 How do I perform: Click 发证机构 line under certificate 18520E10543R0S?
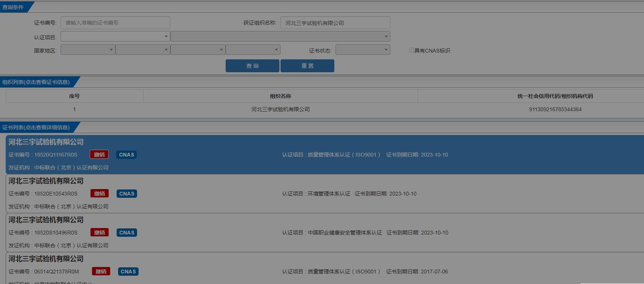point(58,206)
